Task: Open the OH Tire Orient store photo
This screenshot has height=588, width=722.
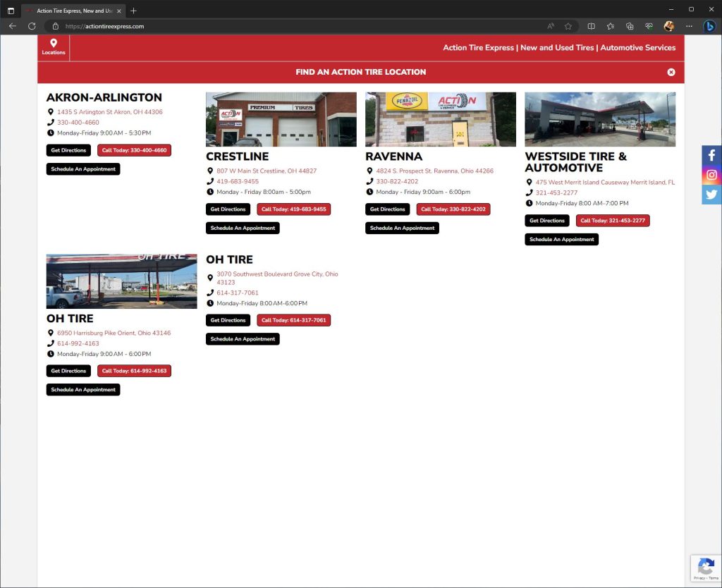Action: point(121,281)
